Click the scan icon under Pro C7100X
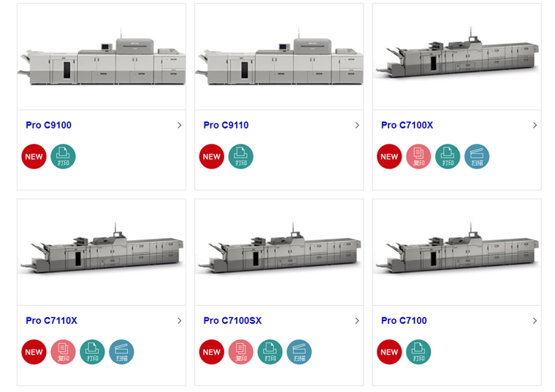Screen dimensions: 555x392 tap(477, 156)
